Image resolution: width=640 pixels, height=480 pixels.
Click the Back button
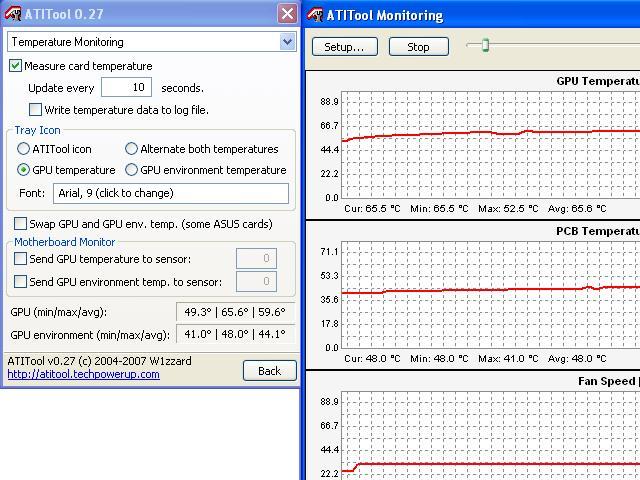269,371
